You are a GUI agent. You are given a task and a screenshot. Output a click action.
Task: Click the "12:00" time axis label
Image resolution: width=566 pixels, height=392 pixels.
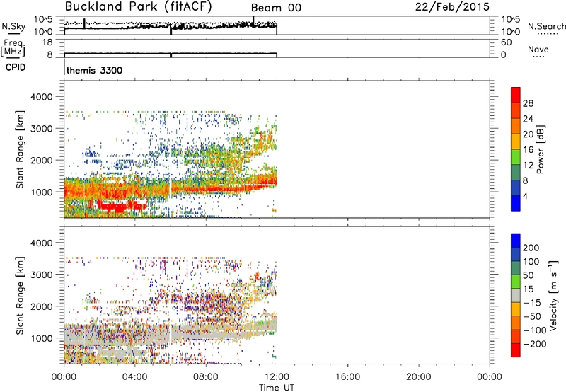277,377
